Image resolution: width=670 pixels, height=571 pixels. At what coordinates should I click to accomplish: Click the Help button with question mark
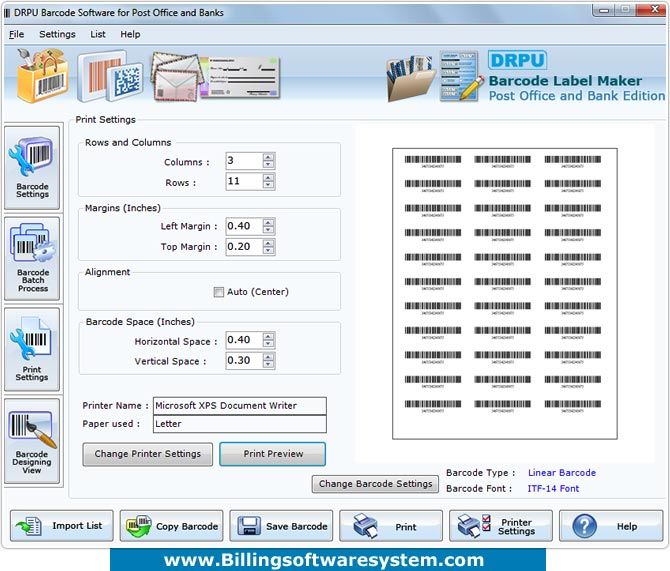pos(611,526)
